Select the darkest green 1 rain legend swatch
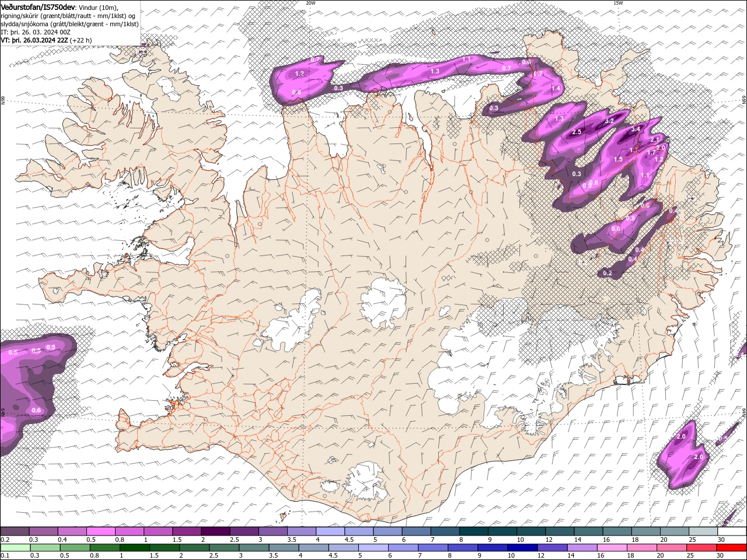The image size is (747, 560). pos(134,548)
